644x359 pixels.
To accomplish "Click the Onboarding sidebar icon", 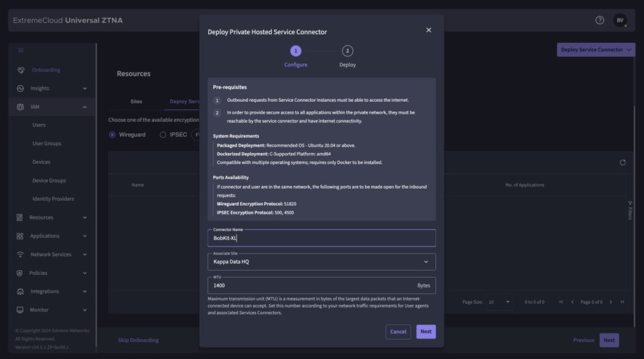I will 21,70.
